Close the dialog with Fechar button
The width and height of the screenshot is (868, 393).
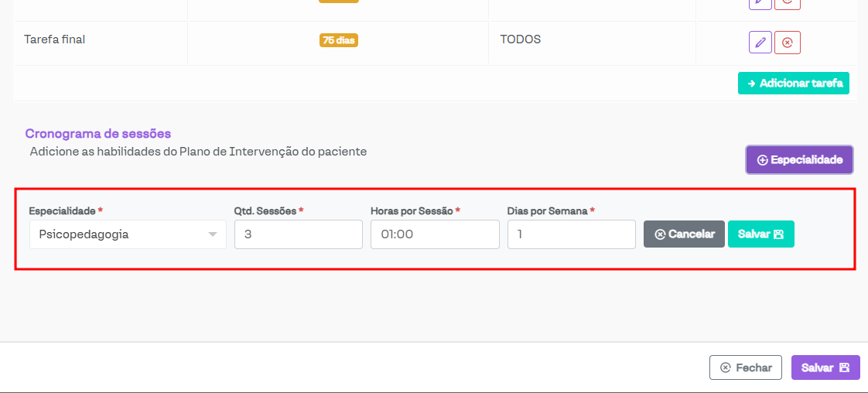(x=745, y=367)
